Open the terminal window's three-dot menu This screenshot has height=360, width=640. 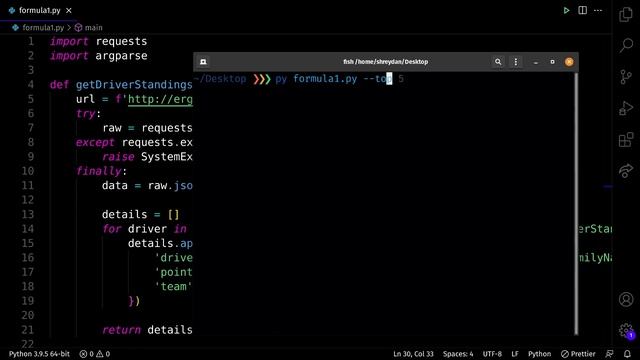[x=516, y=62]
